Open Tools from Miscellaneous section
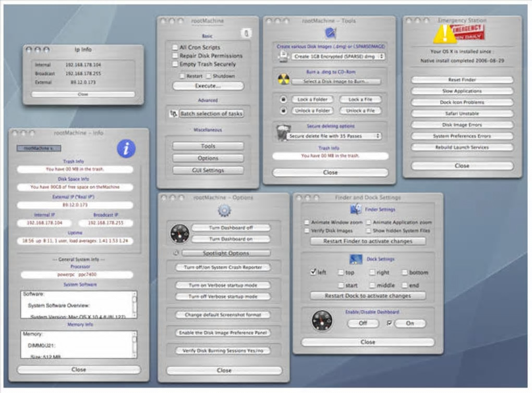This screenshot has height=393, width=532. tap(208, 146)
